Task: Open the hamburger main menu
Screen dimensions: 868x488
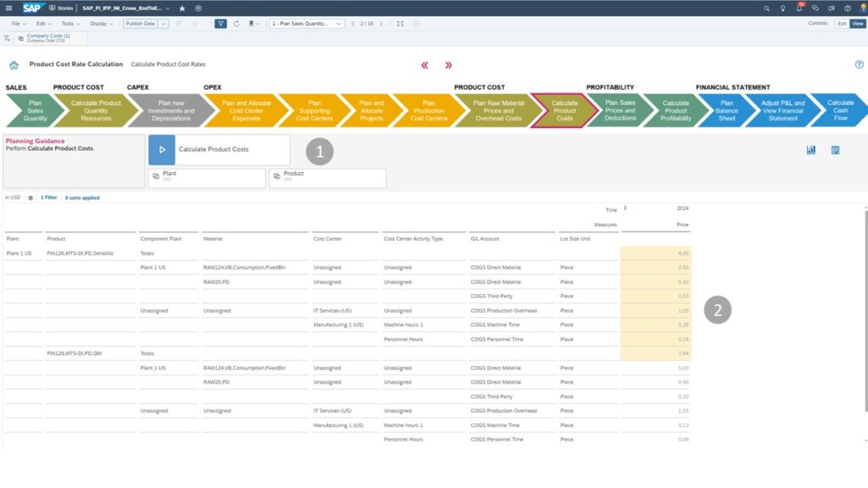Action: tap(8, 8)
